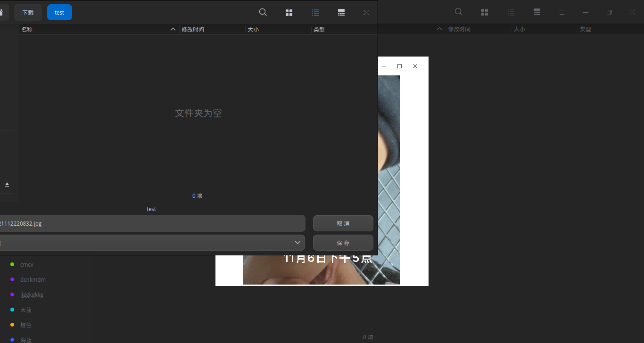The image size is (644, 343).
Task: Open search in the right file manager window
Action: 458,12
